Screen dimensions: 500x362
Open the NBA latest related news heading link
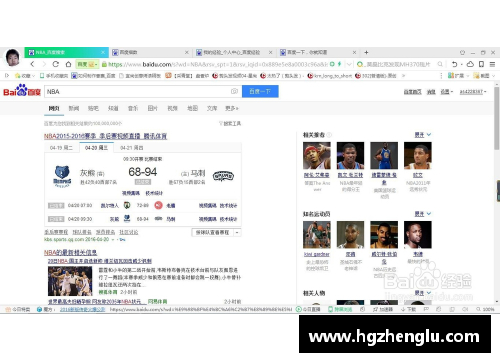pyautogui.click(x=70, y=252)
